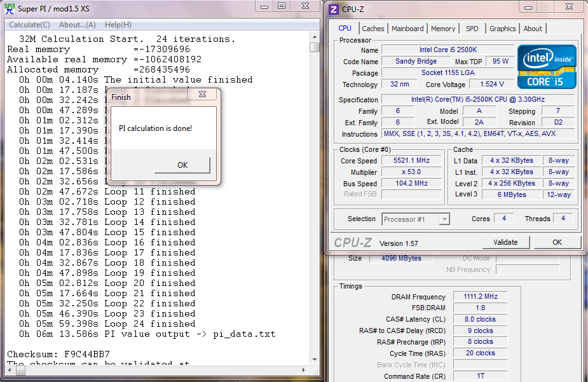Click the OK button in CPU-Z window
The image size is (588, 382).
pos(557,242)
